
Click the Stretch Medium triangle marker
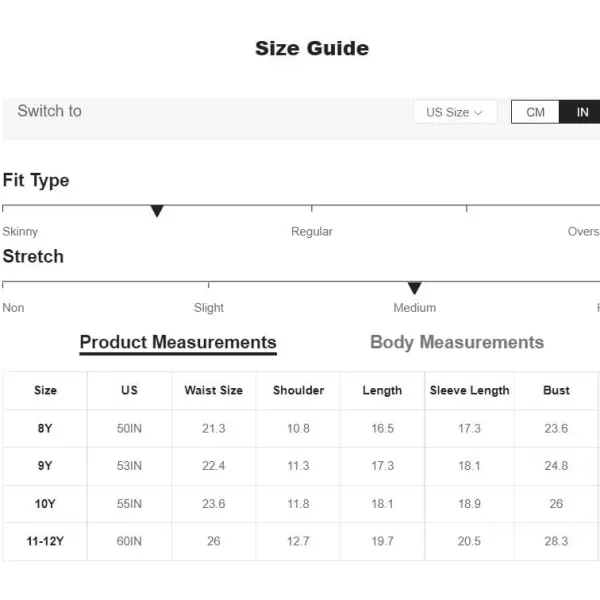[x=414, y=288]
